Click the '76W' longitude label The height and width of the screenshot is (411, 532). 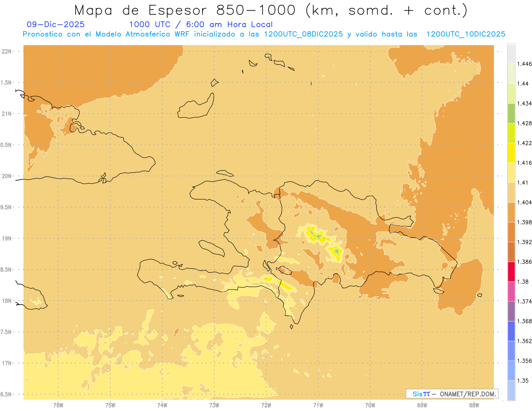[x=58, y=405]
